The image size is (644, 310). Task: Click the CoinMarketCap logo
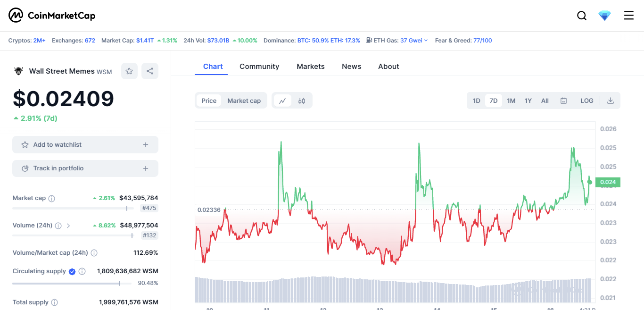pyautogui.click(x=52, y=16)
